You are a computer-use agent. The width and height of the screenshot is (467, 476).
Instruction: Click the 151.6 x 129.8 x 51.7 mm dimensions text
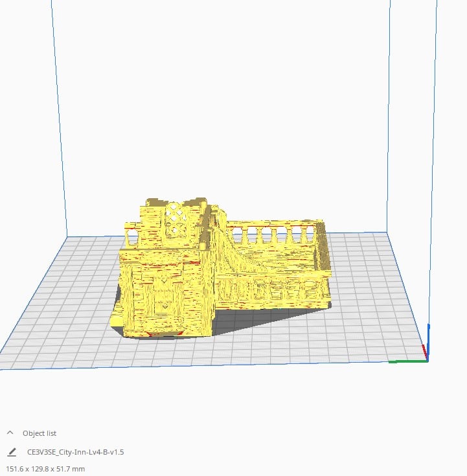pos(45,469)
